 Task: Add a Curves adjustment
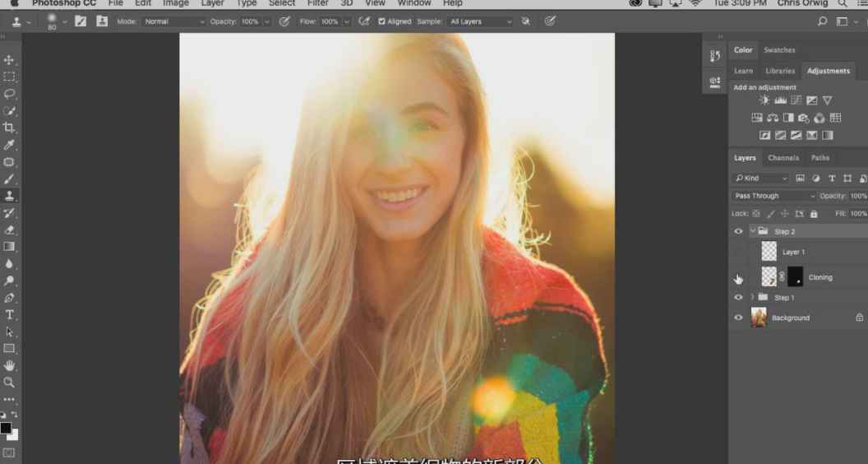click(796, 100)
